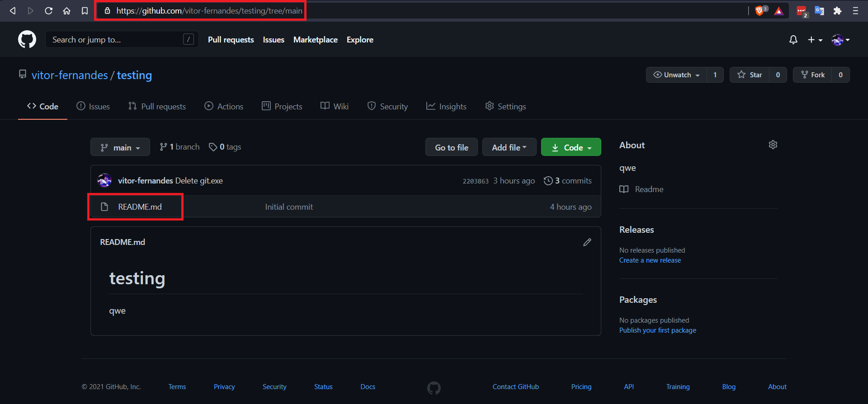This screenshot has height=404, width=868.
Task: Bookmark this page in the browser
Action: (85, 11)
